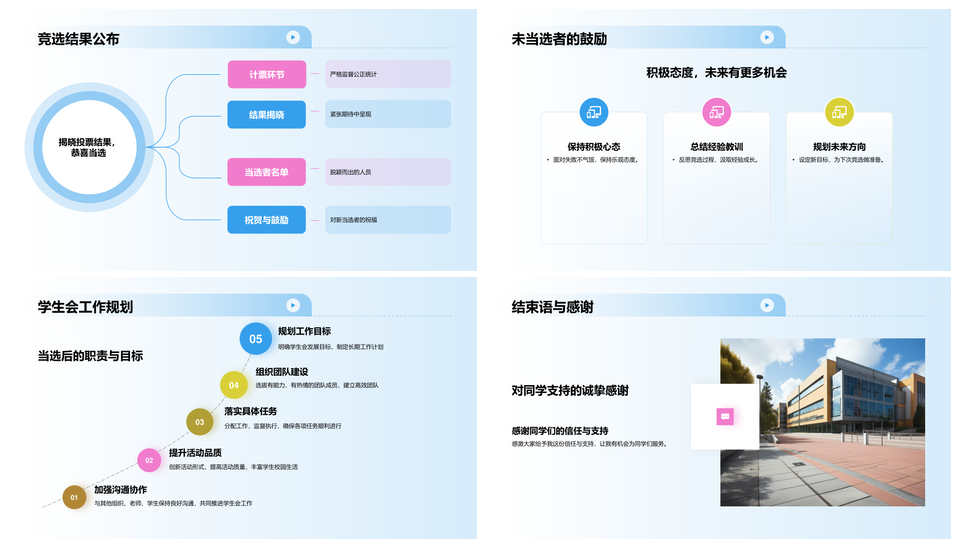Select yellow icon above 规划未来方向
Screen dimensions: 960x548
pos(838,112)
